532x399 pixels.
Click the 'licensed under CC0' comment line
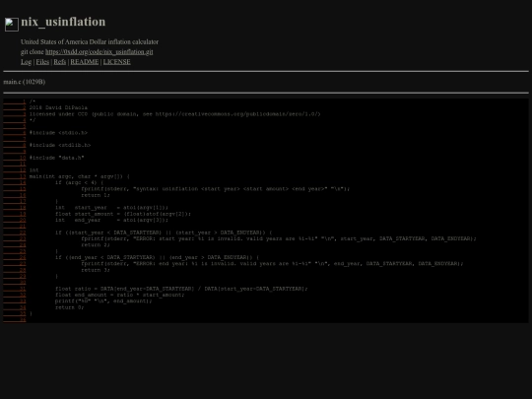point(174,114)
